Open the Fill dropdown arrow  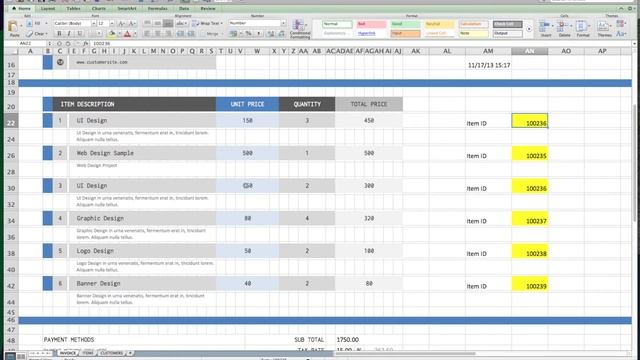tap(46, 24)
